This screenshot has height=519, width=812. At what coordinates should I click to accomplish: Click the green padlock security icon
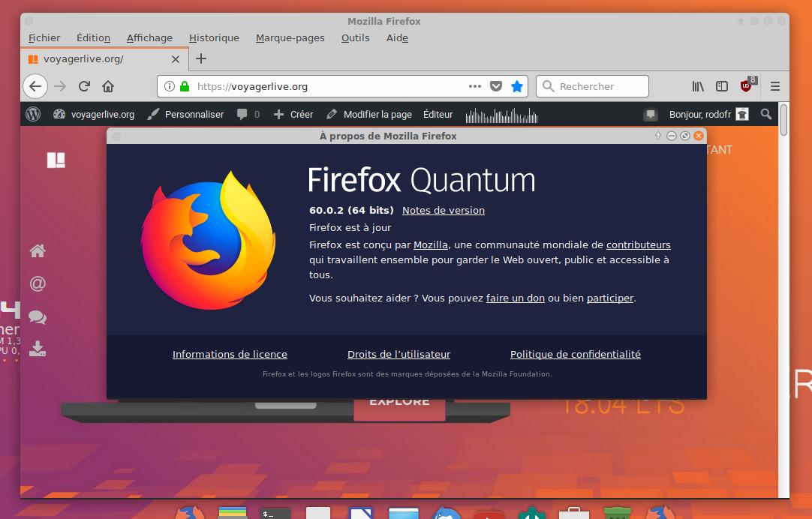pyautogui.click(x=185, y=86)
